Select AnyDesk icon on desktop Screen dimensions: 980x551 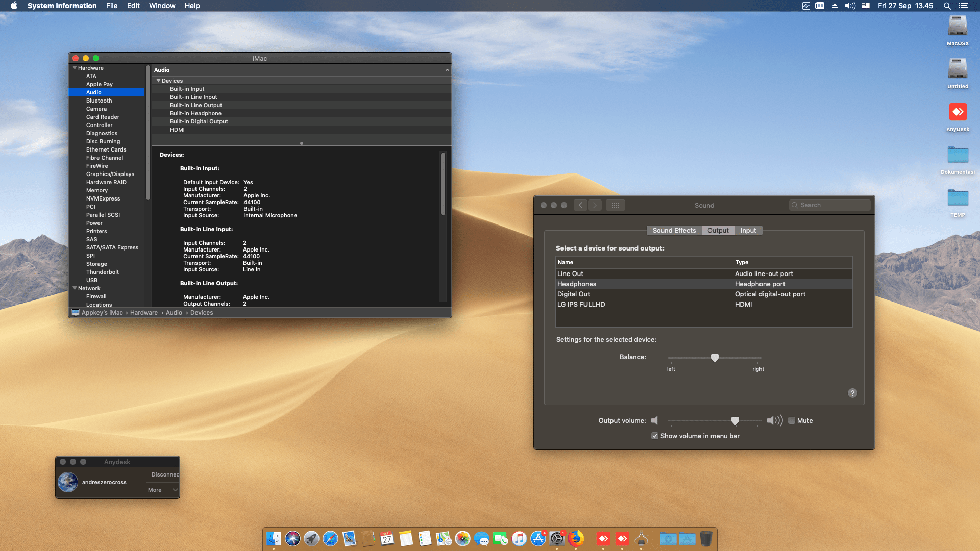coord(958,112)
